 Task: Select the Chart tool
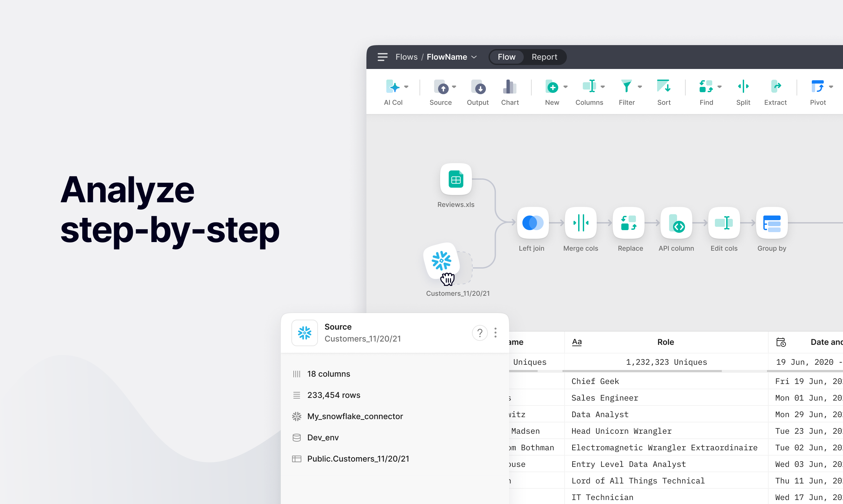pyautogui.click(x=509, y=87)
